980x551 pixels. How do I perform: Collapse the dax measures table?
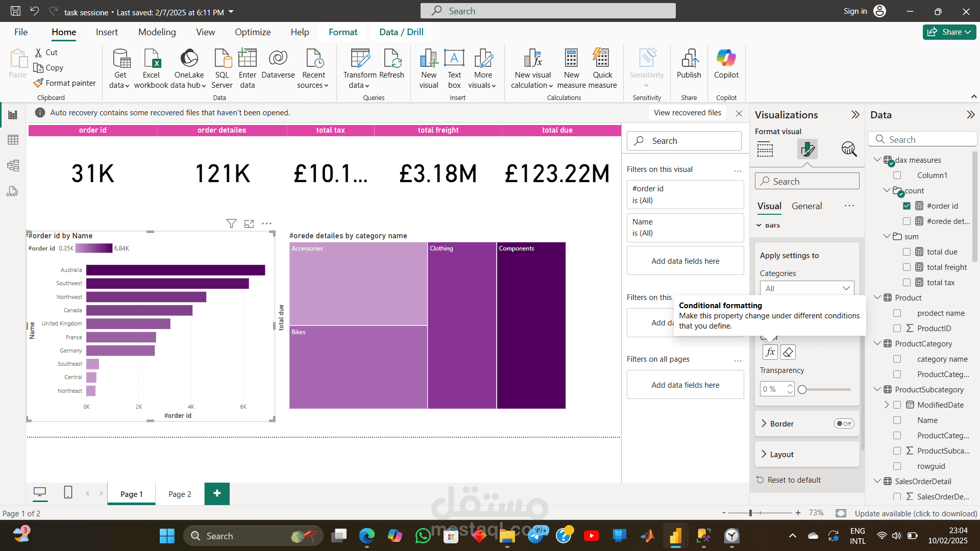coord(877,160)
